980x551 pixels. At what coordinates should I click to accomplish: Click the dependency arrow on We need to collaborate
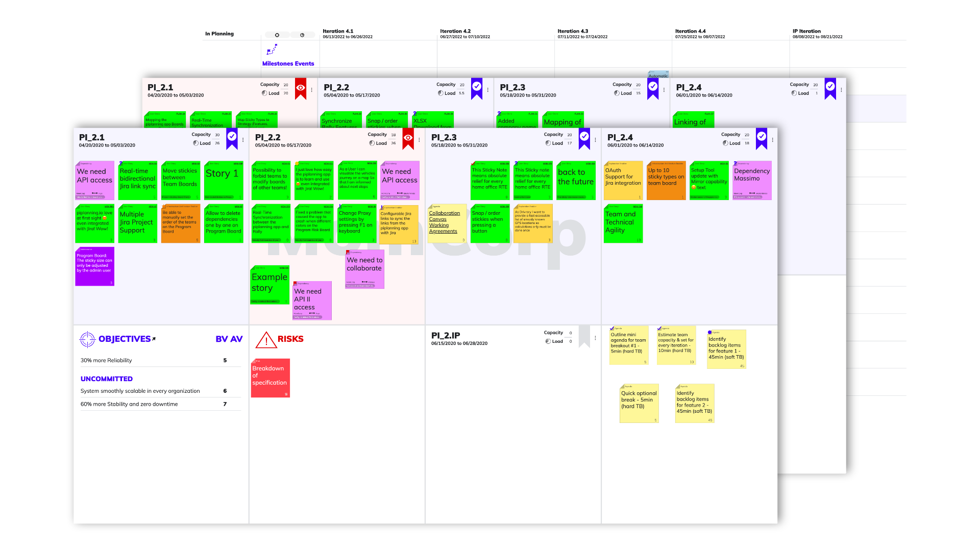[x=364, y=282]
